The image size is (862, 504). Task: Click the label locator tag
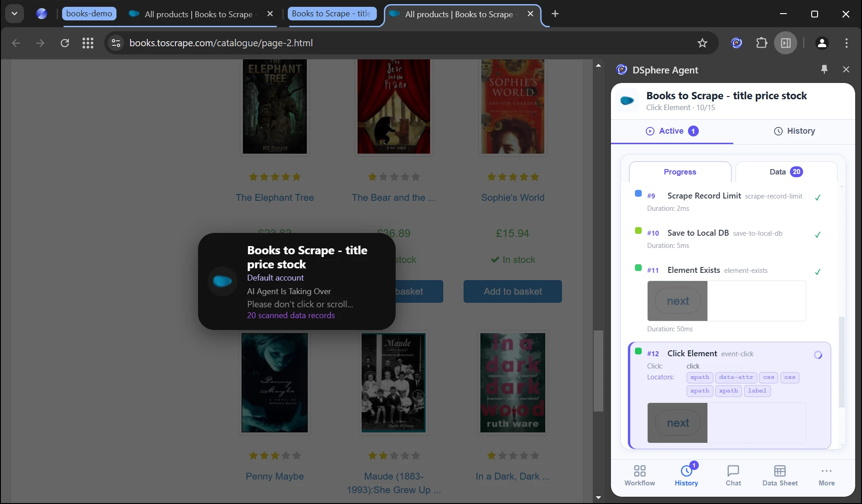(x=757, y=391)
